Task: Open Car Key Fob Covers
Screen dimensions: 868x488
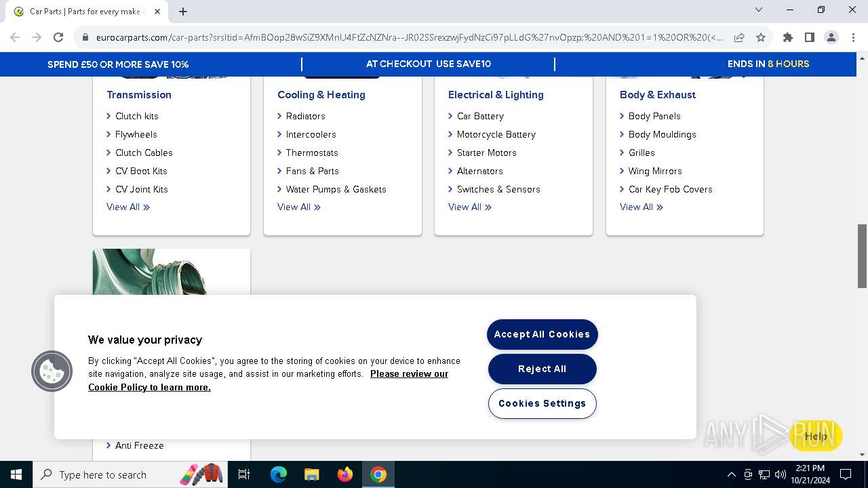Action: click(x=670, y=189)
